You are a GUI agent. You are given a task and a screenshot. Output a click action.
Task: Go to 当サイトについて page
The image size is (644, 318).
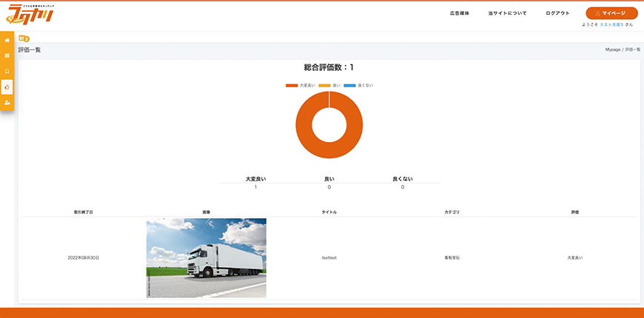point(507,13)
